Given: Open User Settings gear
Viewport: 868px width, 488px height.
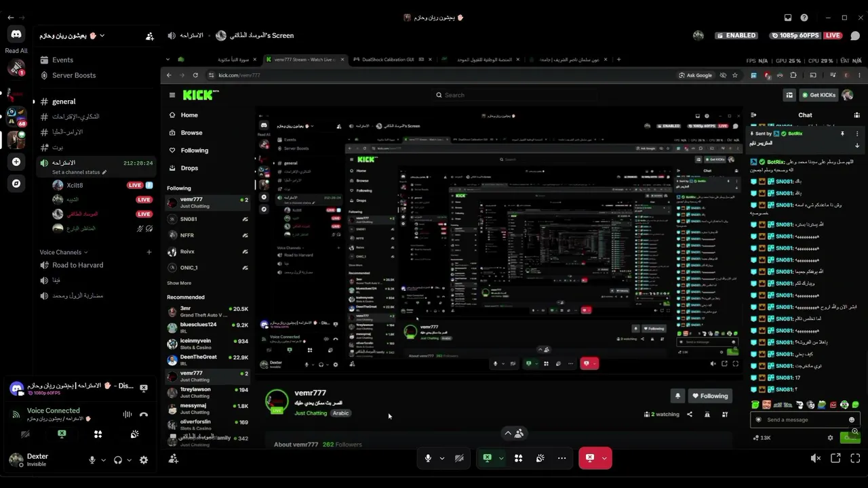Looking at the screenshot, I should [x=144, y=460].
